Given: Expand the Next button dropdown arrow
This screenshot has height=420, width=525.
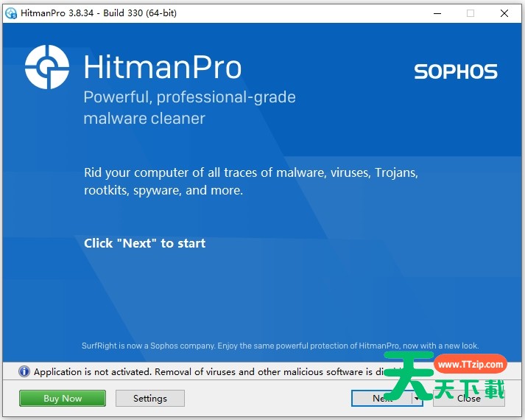Looking at the screenshot, I should click(417, 398).
